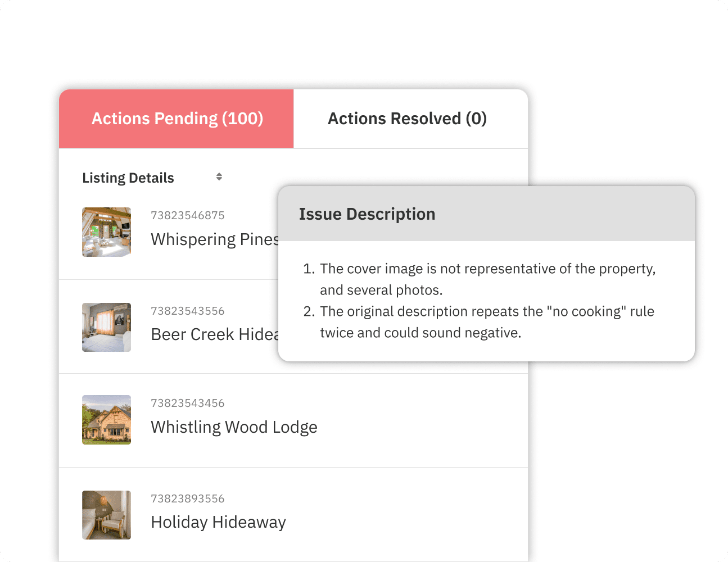Click the sort ascending arrow beside Listing Details
The image size is (728, 562).
(x=219, y=174)
